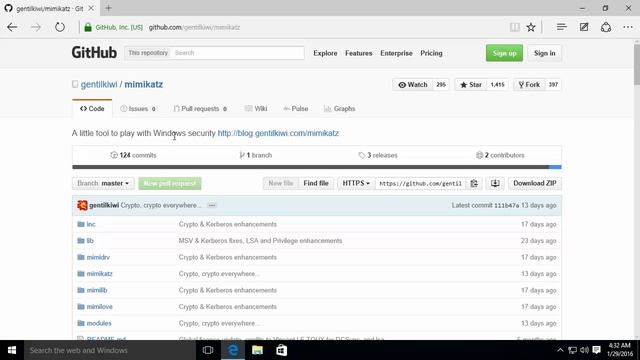Image resolution: width=640 pixels, height=360 pixels.
Task: Open Windows Start menu
Action: point(12,350)
